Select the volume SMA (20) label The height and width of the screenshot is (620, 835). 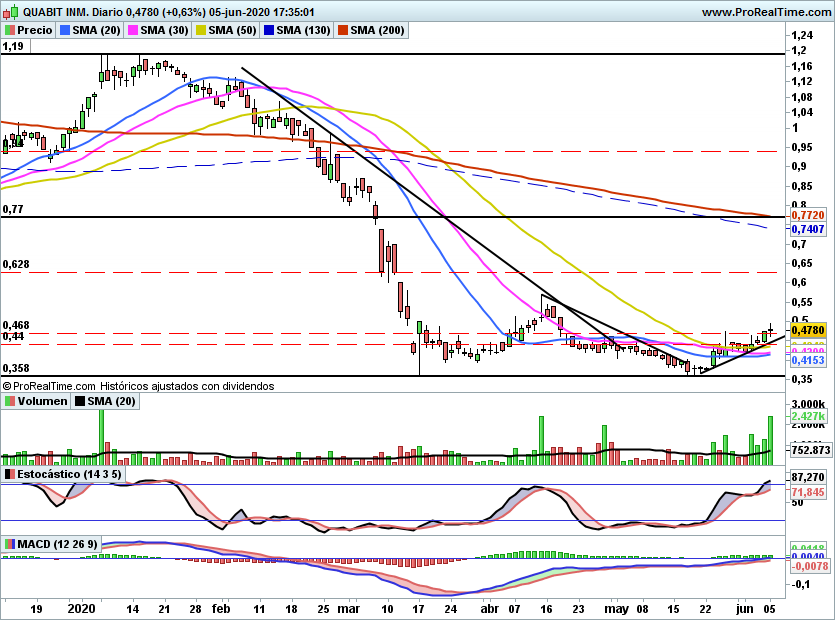click(111, 401)
